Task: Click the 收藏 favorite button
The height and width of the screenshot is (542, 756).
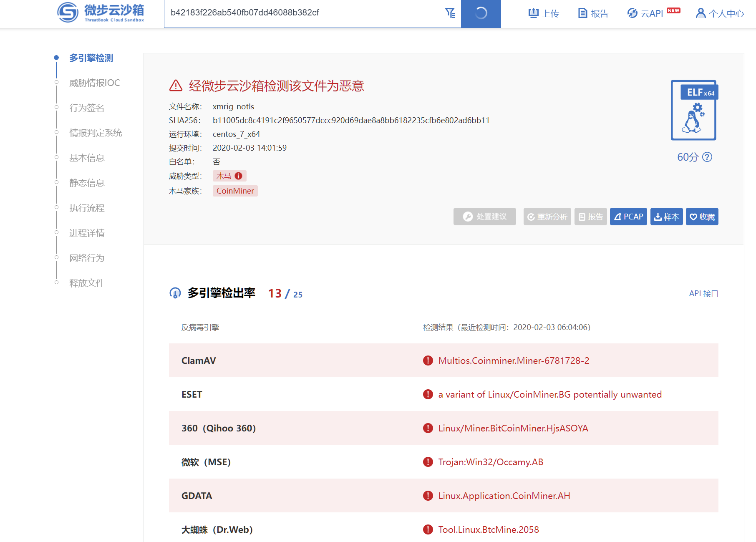Action: [x=702, y=217]
